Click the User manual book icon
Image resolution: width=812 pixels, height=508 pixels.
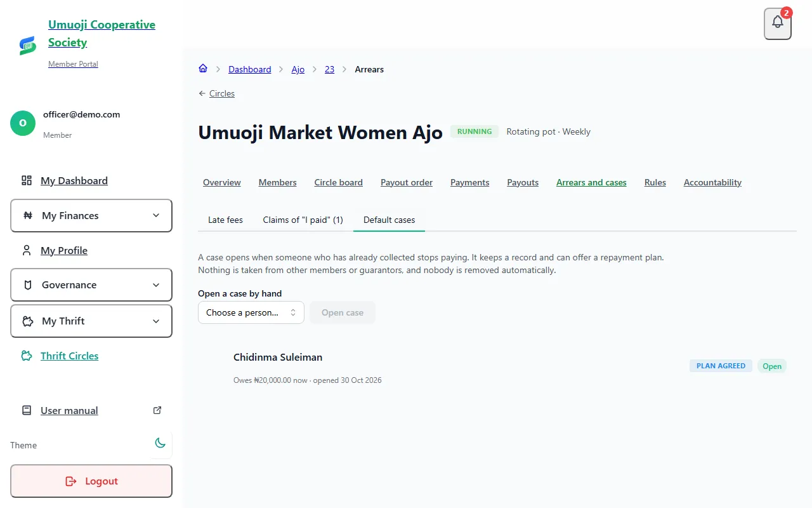point(27,410)
